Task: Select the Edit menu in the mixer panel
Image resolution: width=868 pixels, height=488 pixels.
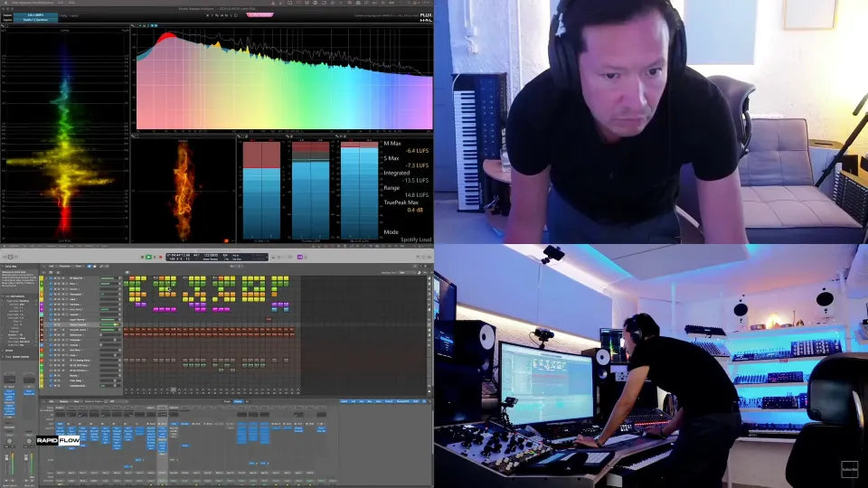Action: pos(51,401)
